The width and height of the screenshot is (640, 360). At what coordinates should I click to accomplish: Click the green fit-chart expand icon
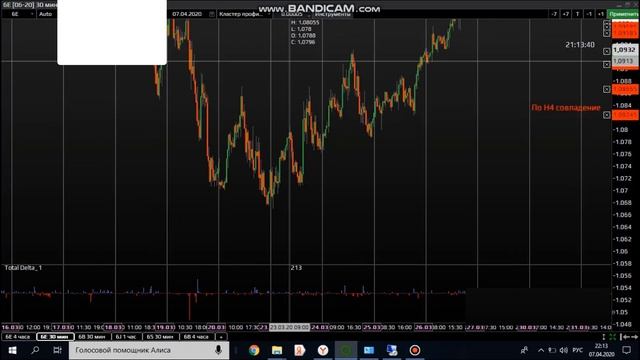tap(613, 337)
